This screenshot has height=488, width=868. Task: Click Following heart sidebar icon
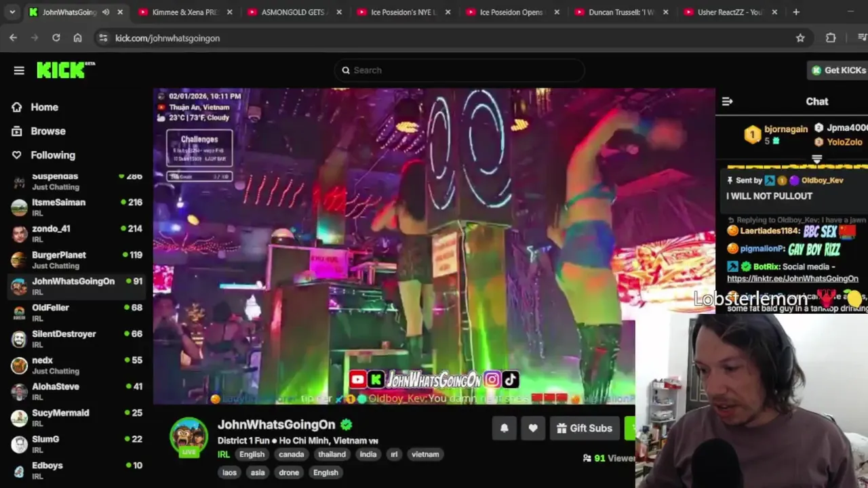(x=17, y=155)
